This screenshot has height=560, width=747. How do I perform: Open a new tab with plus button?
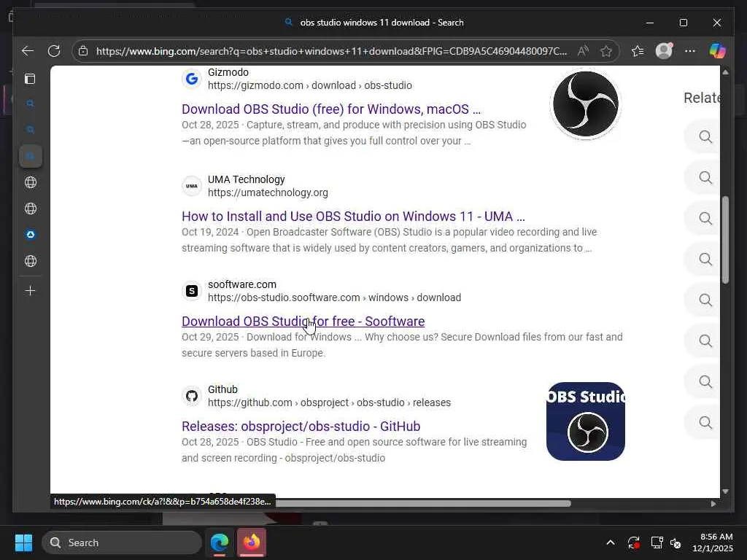[x=30, y=290]
